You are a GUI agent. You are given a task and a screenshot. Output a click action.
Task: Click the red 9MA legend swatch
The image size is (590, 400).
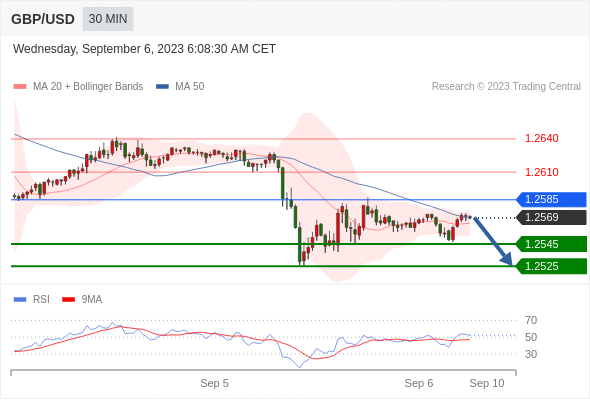click(x=68, y=300)
